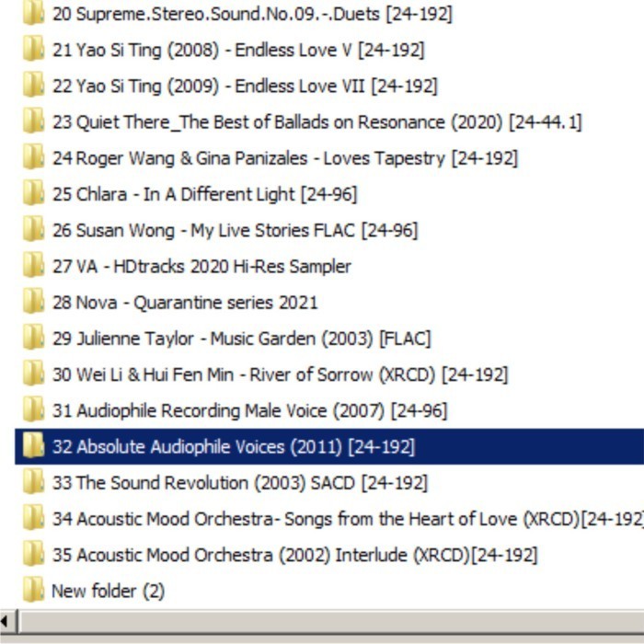Image resolution: width=644 pixels, height=644 pixels.
Task: Click folder icon of 21 Yao Si Ting Endless Love V
Action: point(33,50)
